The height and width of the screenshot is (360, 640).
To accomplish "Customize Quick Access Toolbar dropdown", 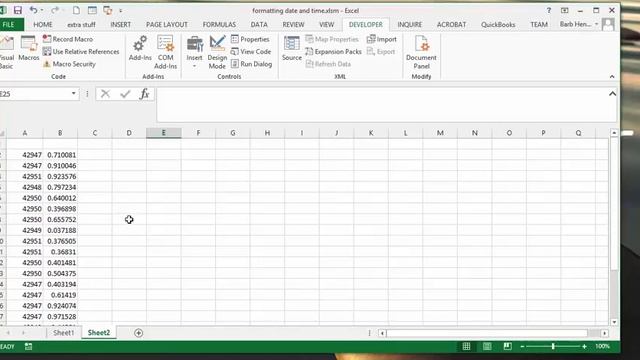I will (x=121, y=11).
